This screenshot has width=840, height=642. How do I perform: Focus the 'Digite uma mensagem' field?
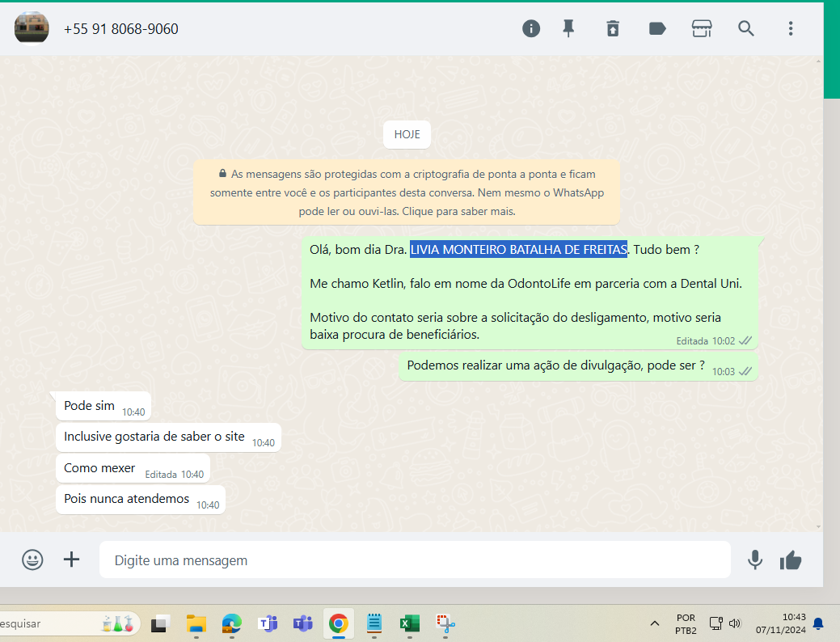pyautogui.click(x=415, y=560)
